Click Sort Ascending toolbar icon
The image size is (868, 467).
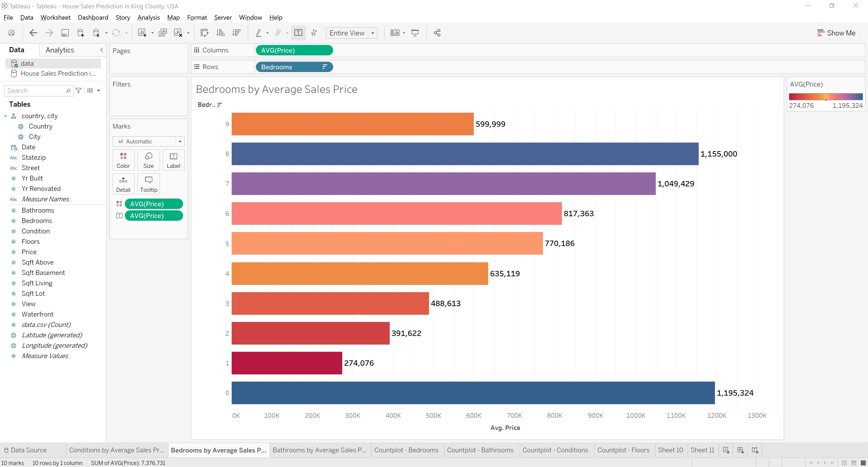coord(220,33)
